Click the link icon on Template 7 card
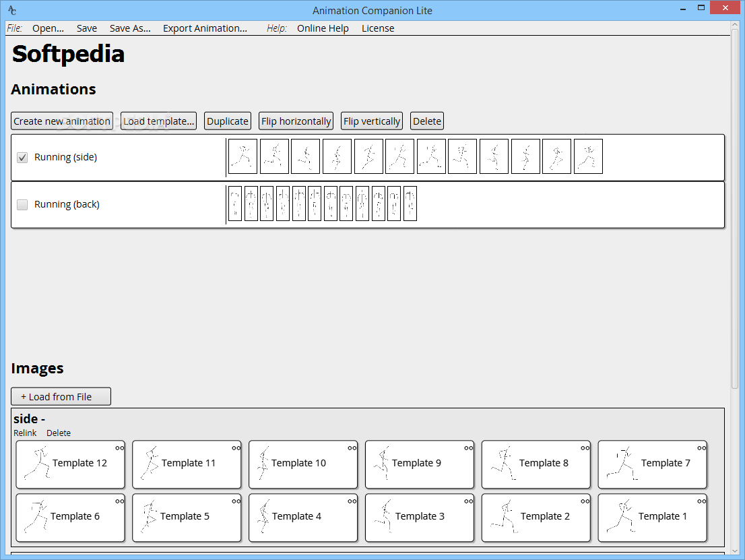 coord(701,448)
